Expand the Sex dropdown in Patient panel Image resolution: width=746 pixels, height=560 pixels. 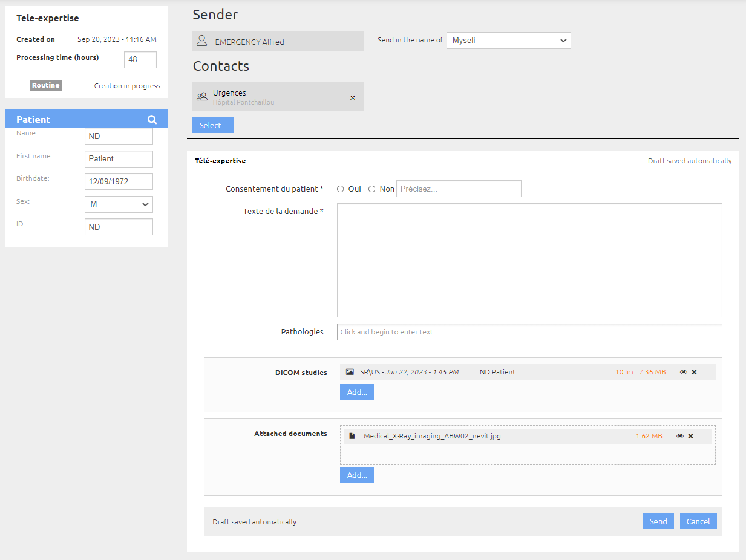(119, 204)
